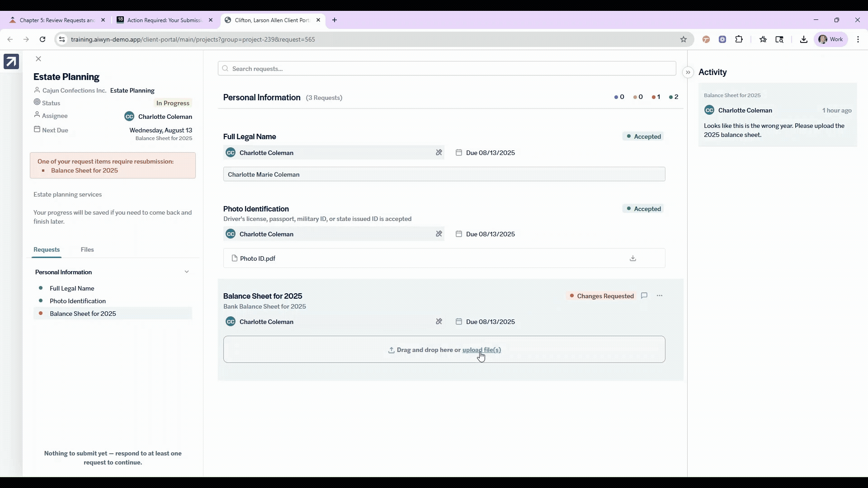Click the CC assignee avatar in sidebar
This screenshot has width=868, height=488.
(x=129, y=117)
